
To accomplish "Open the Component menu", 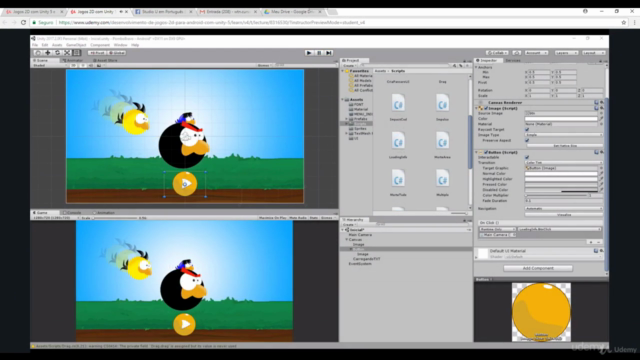I will (100, 45).
